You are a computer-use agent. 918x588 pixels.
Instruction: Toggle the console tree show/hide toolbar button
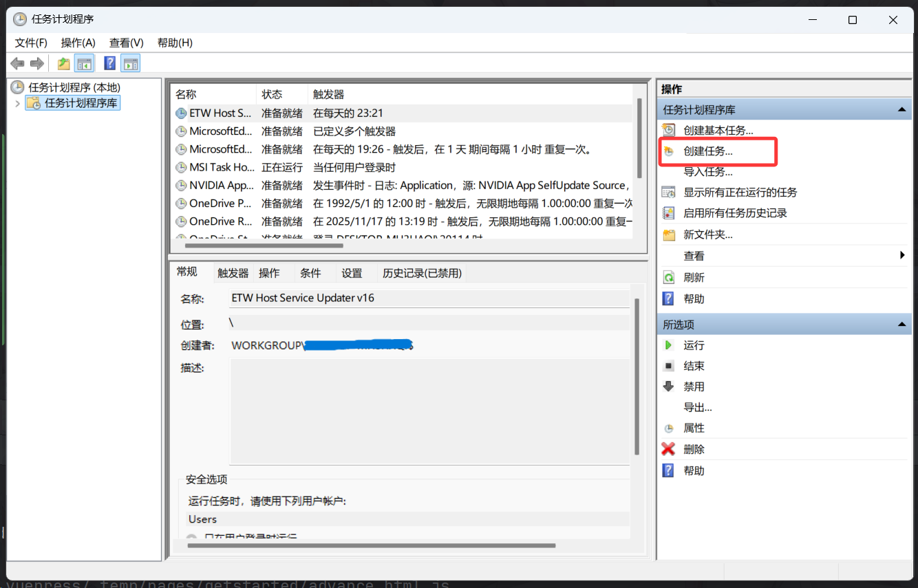[x=84, y=64]
